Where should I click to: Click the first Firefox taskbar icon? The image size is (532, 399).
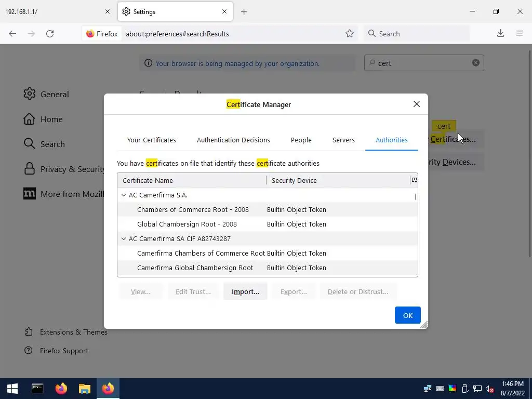coord(61,389)
